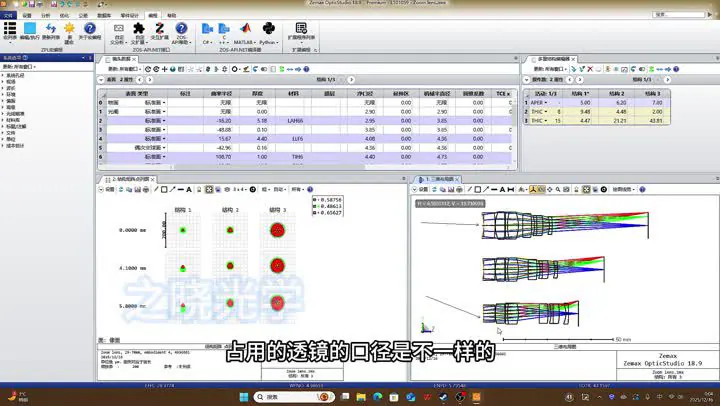Viewport: 720px width, 406px height.
Task: Click the print icon in spot diagram toolbar
Action: [x=146, y=189]
